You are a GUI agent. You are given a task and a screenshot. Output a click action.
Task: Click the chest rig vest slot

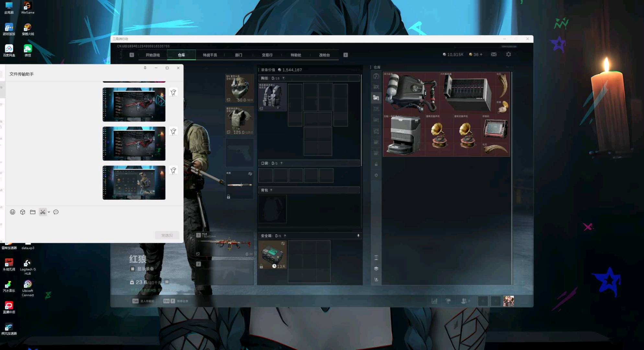(272, 97)
